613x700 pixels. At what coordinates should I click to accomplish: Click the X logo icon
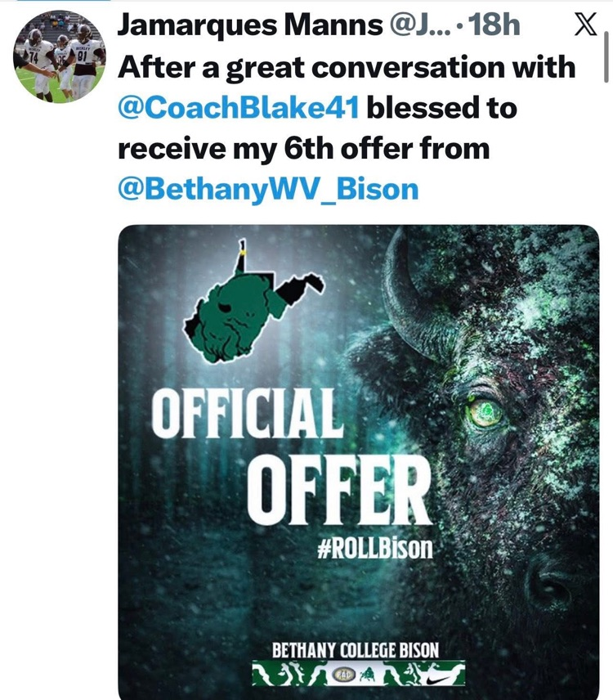(584, 26)
